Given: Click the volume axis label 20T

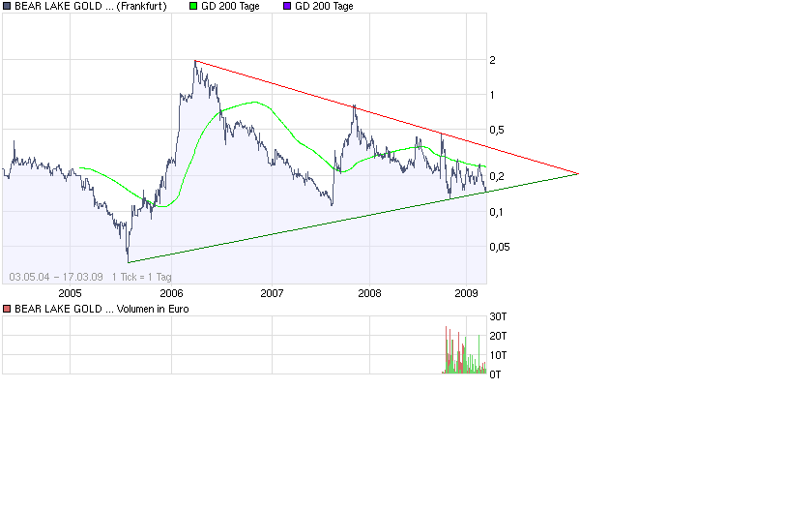Looking at the screenshot, I should tap(498, 336).
